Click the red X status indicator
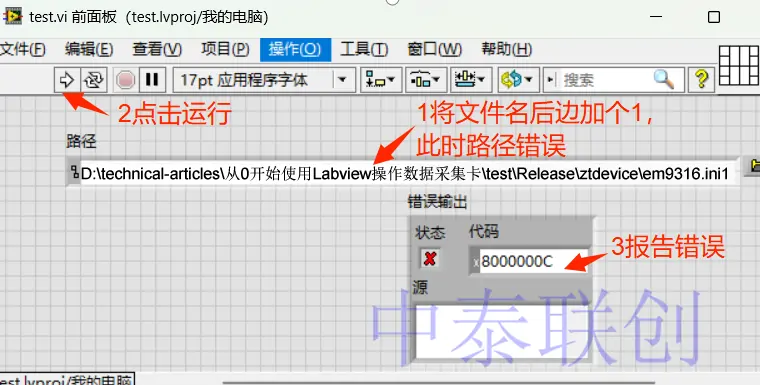The height and width of the screenshot is (385, 760). click(x=430, y=258)
